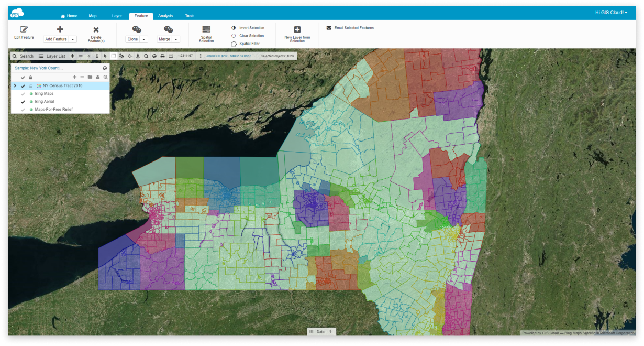The width and height of the screenshot is (644, 346).
Task: Toggle all layers visibility checkmark in header
Action: pyautogui.click(x=23, y=78)
